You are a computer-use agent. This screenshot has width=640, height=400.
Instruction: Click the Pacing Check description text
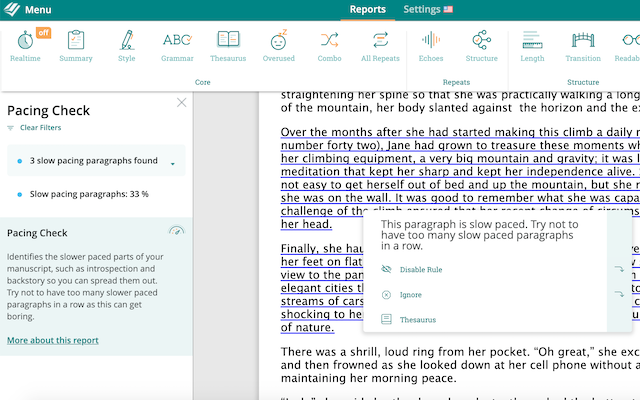click(85, 287)
